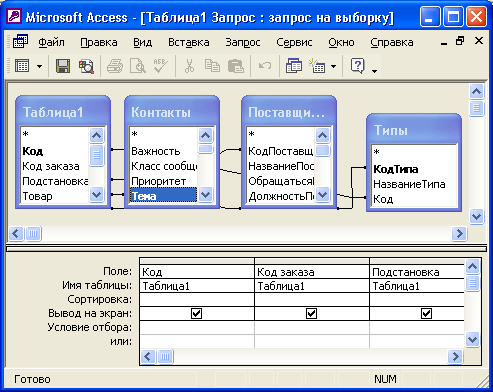493x392 pixels.
Task: Open toolbar options arrow beside Help icon
Action: pyautogui.click(x=374, y=70)
